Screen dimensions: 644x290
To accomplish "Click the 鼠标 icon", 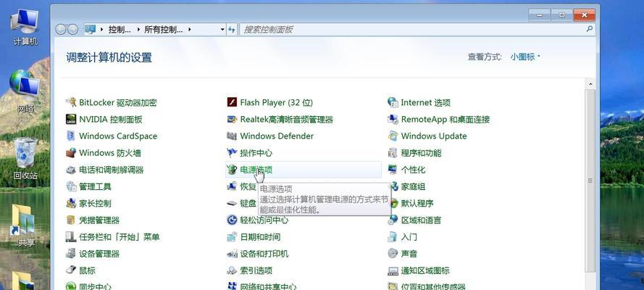I will (x=71, y=270).
